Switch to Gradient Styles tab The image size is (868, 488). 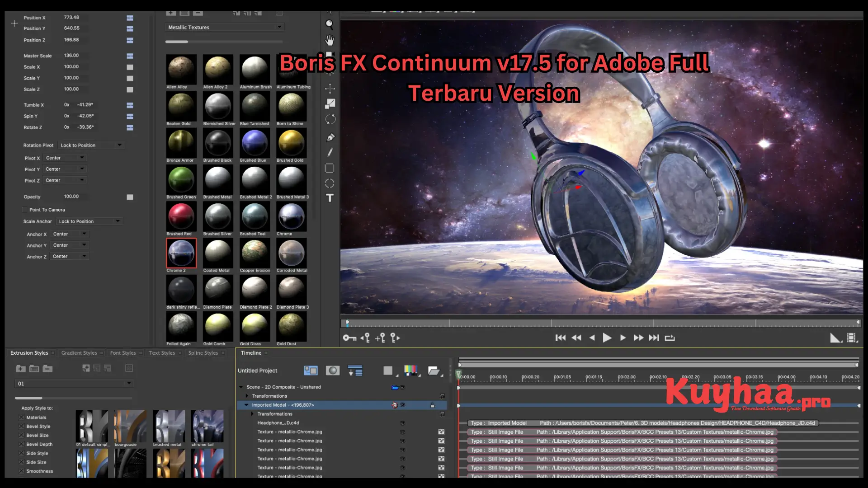coord(79,353)
